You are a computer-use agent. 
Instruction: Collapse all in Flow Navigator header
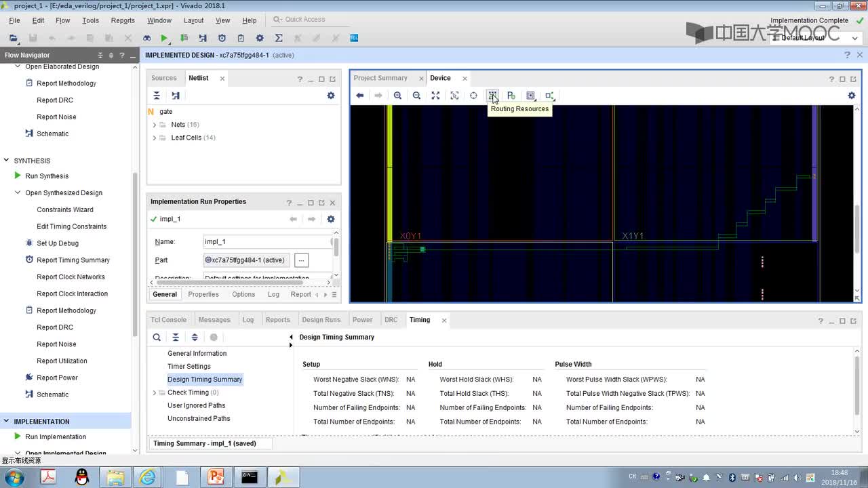tap(101, 55)
